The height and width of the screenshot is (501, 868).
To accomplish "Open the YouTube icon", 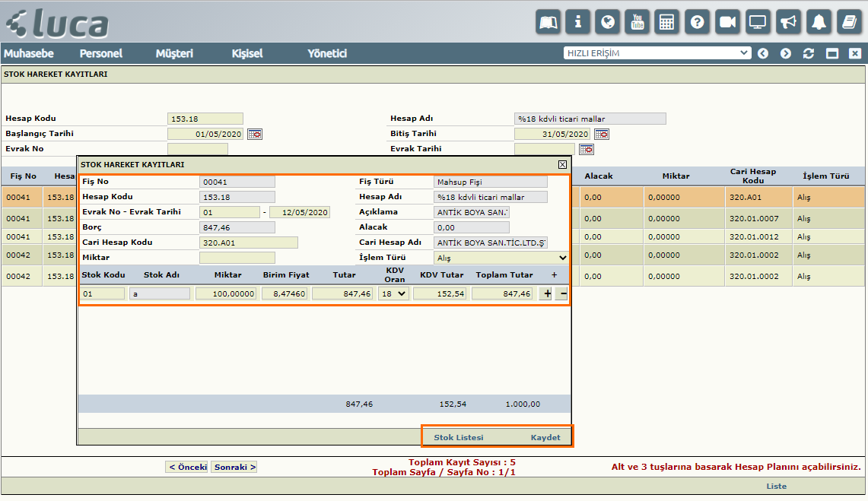I will tap(637, 22).
